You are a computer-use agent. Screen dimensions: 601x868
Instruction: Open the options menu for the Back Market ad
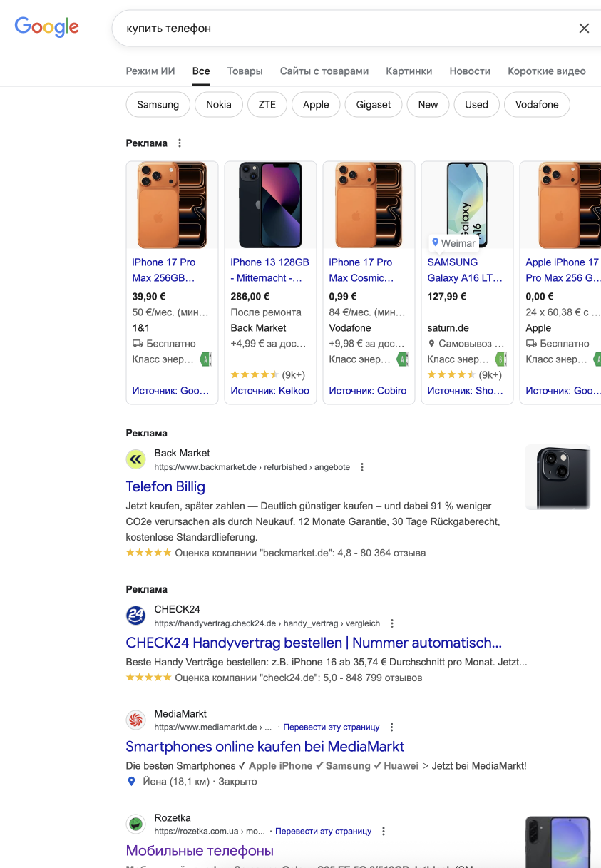click(x=362, y=467)
